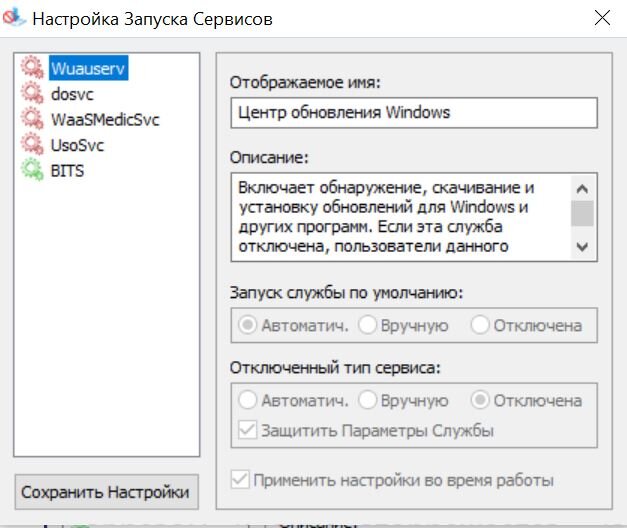Select the UsoSvc service entry
The width and height of the screenshot is (627, 528).
(x=77, y=145)
